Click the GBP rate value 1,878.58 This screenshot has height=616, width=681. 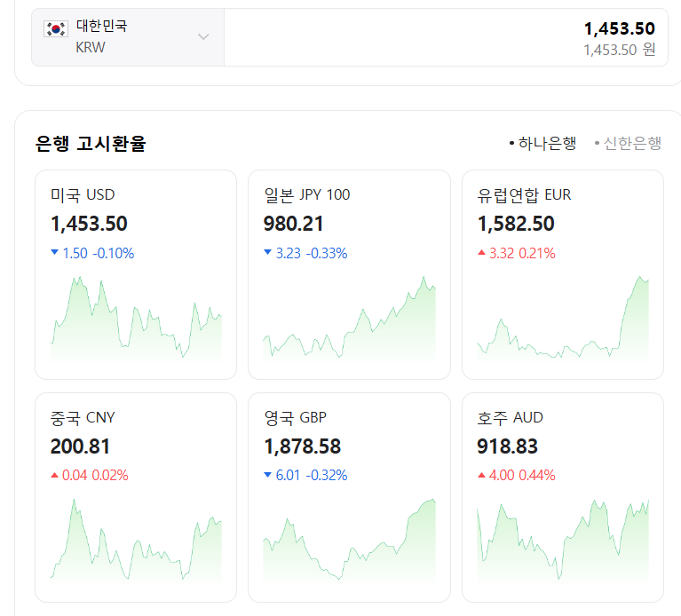[303, 446]
